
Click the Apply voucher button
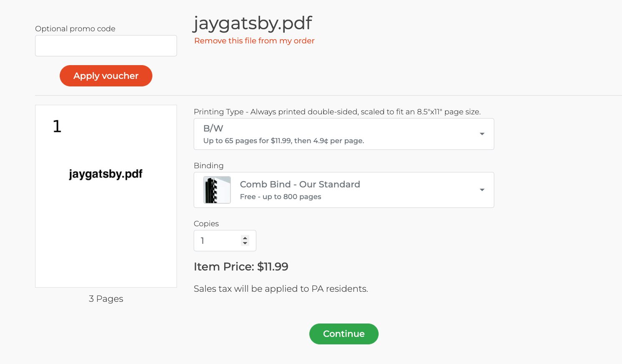tap(106, 76)
